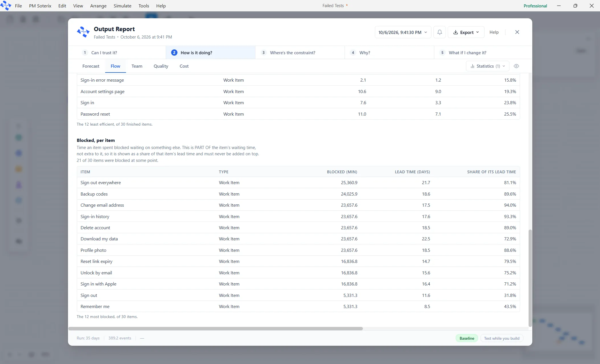Toggle the eye visibility icon
Viewport: 600px width, 364px height.
pos(516,66)
